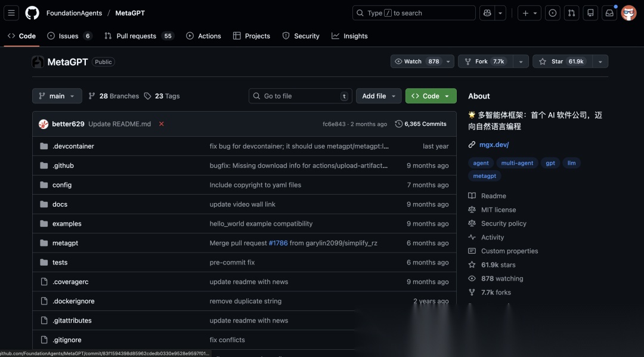
Task: Click the tags icon beside 23 Tags
Action: click(x=147, y=96)
